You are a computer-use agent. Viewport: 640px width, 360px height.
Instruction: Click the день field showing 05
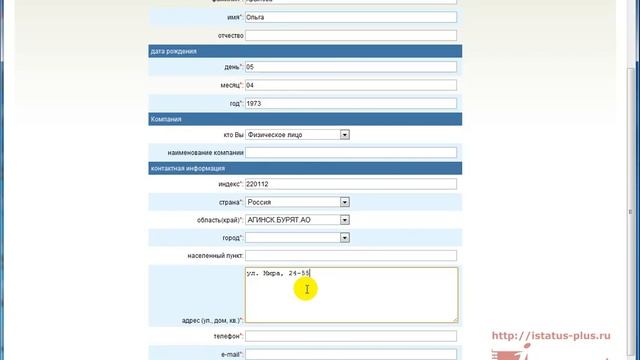[351, 67]
